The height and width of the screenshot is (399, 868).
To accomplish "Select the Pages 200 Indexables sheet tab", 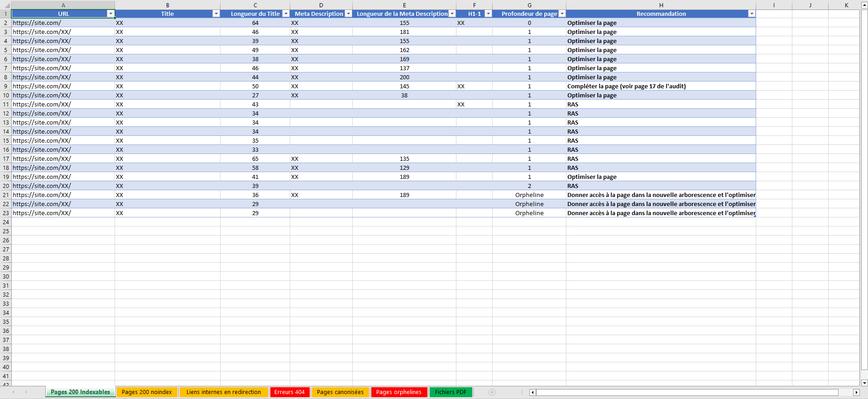I will point(80,392).
